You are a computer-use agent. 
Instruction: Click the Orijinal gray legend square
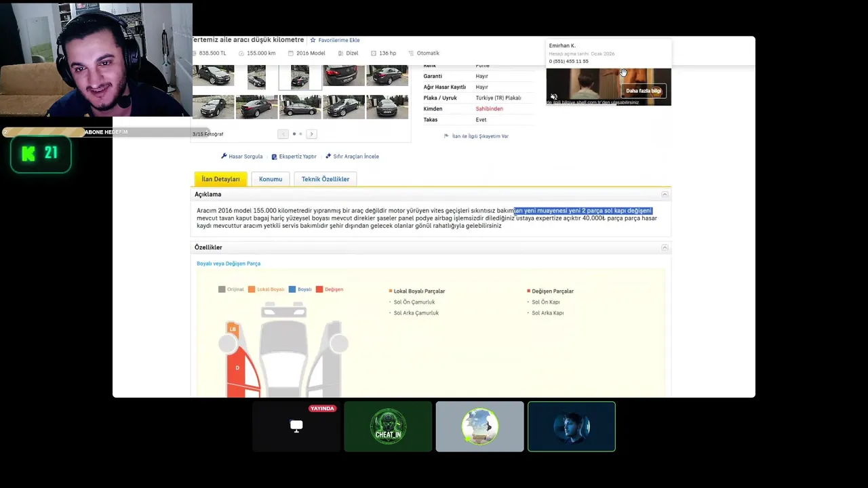pyautogui.click(x=222, y=289)
